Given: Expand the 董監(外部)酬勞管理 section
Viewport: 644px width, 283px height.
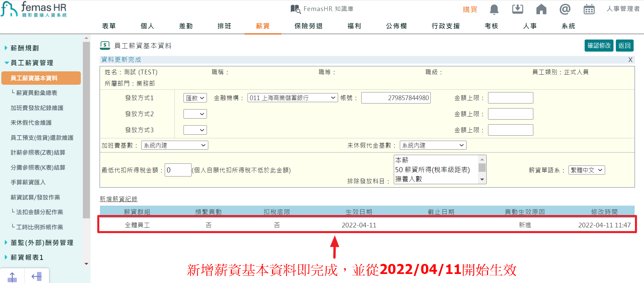Looking at the screenshot, I should (42, 242).
